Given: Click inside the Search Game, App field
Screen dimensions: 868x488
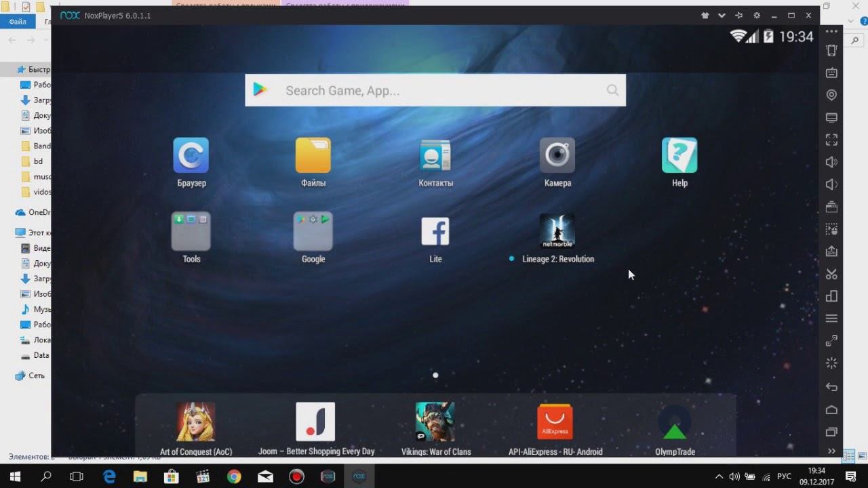Looking at the screenshot, I should pos(435,90).
